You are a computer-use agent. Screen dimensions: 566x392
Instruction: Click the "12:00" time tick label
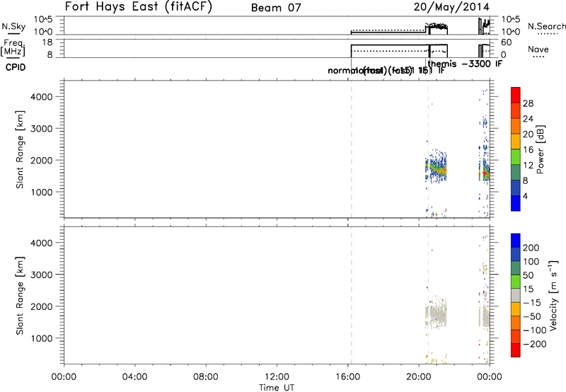pos(277,377)
